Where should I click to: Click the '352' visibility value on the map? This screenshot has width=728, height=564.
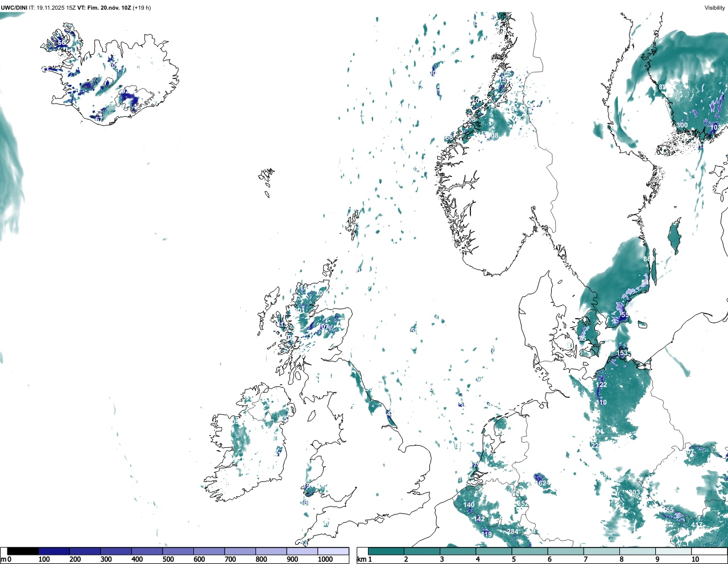point(522,504)
